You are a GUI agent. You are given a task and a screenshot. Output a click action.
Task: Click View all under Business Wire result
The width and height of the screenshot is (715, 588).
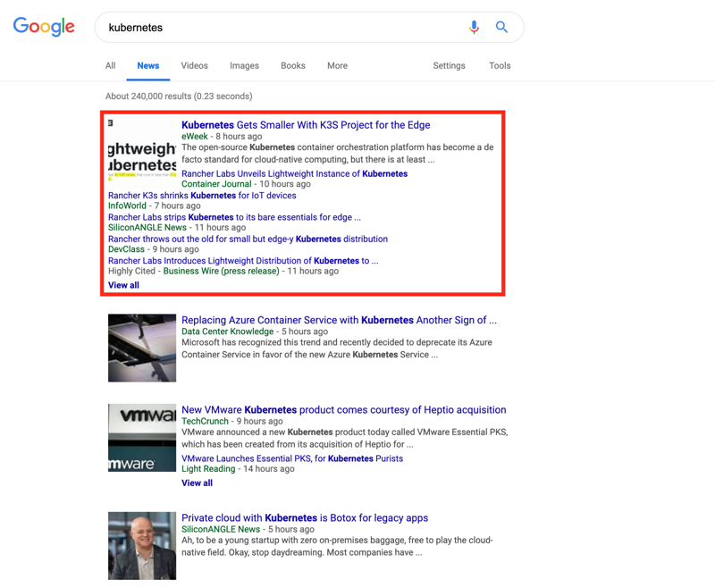tap(123, 285)
